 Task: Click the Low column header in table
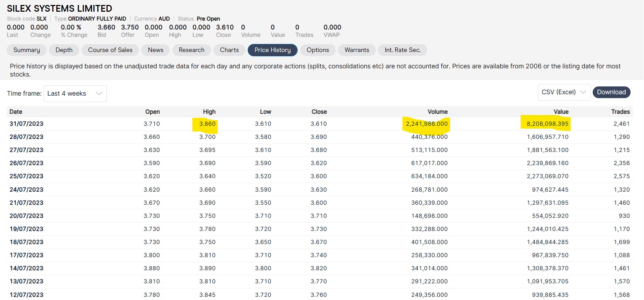coord(265,112)
